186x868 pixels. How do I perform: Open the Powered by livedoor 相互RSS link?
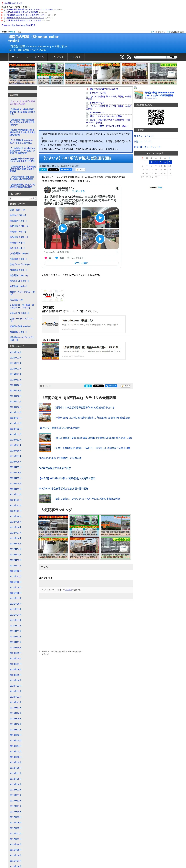[x=18, y=25]
